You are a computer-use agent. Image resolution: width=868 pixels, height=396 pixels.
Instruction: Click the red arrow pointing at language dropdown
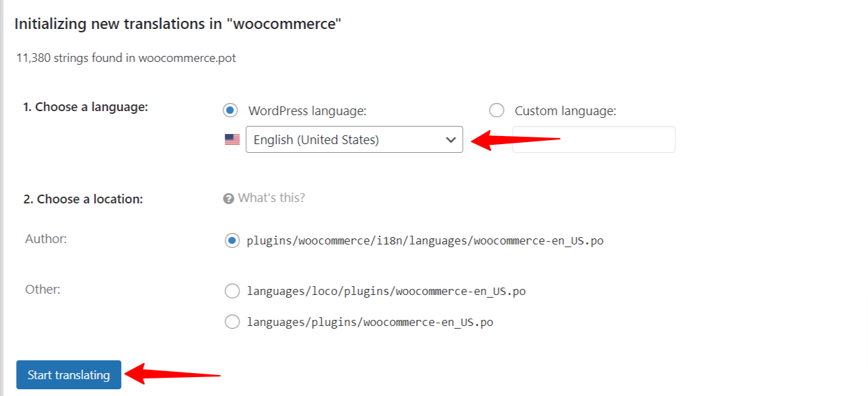pos(515,140)
